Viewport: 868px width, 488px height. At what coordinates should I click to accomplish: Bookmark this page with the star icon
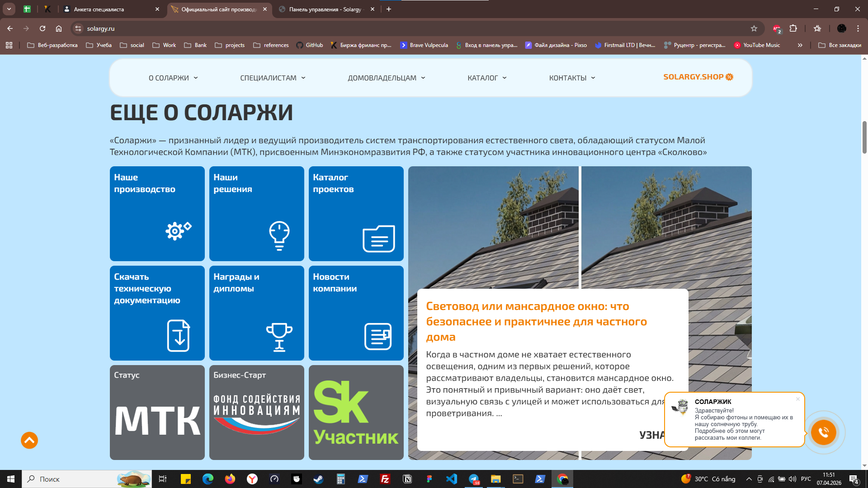(754, 28)
